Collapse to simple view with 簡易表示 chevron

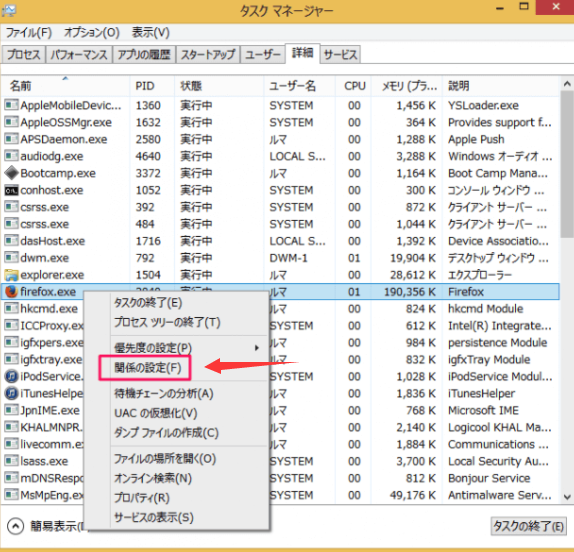coord(15,526)
